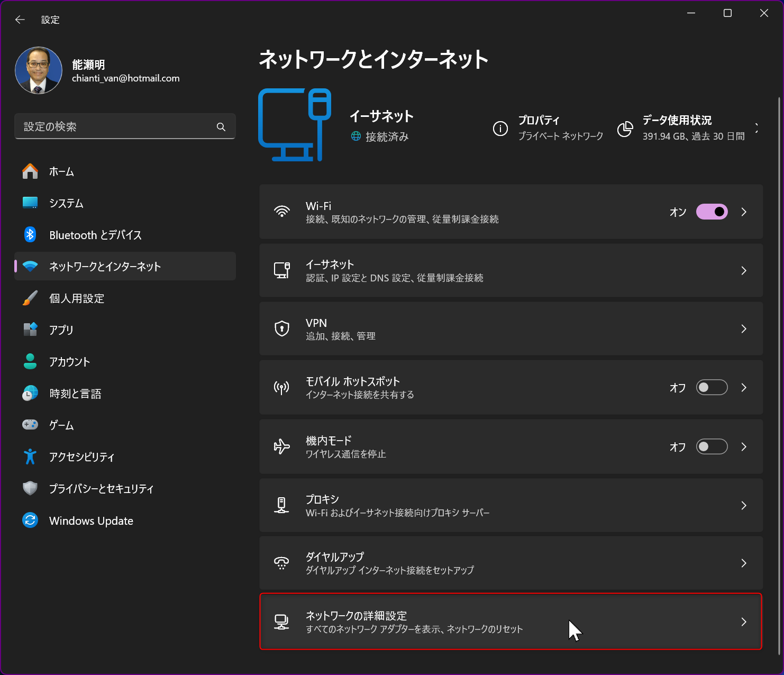784x675 pixels.
Task: Click the Ethernet row icon
Action: [x=282, y=270]
